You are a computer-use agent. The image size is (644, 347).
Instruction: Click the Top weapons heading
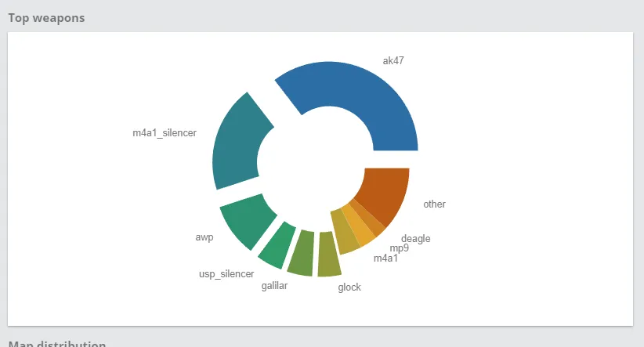[x=46, y=18]
